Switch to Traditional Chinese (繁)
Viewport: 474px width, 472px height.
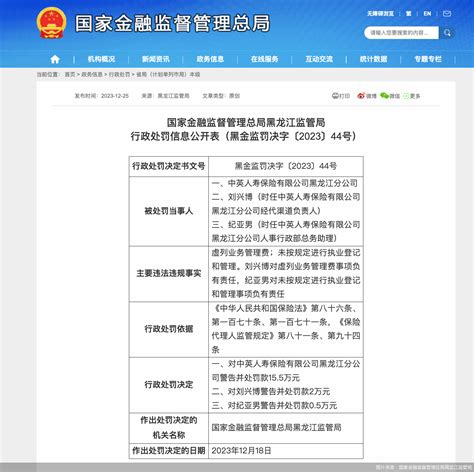pyautogui.click(x=409, y=14)
